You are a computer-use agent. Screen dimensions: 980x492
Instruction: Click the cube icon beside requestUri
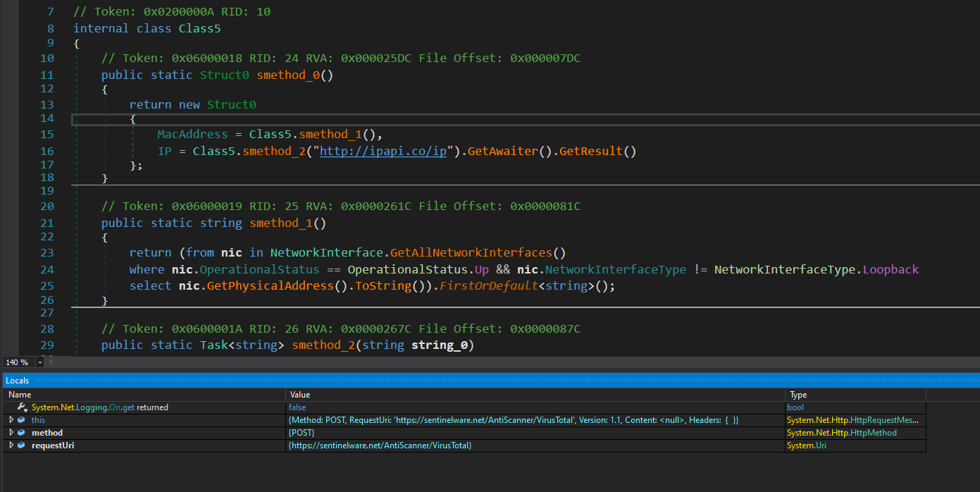point(21,445)
